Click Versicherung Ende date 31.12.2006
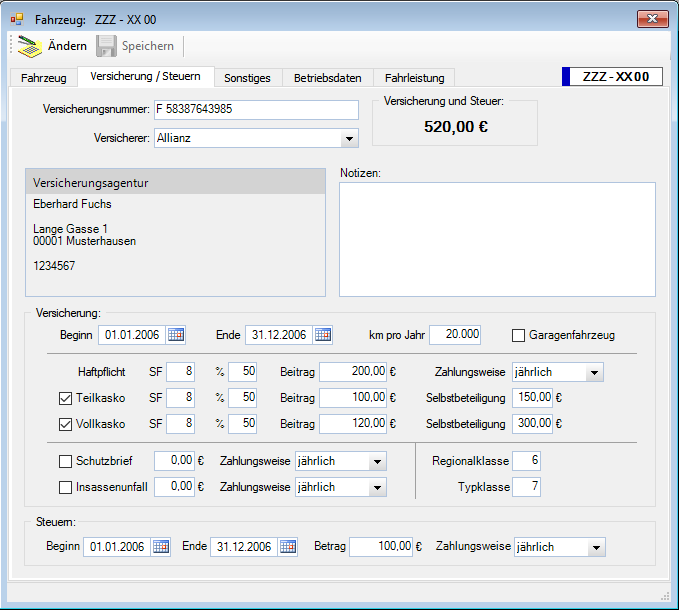The image size is (679, 610). coord(279,335)
